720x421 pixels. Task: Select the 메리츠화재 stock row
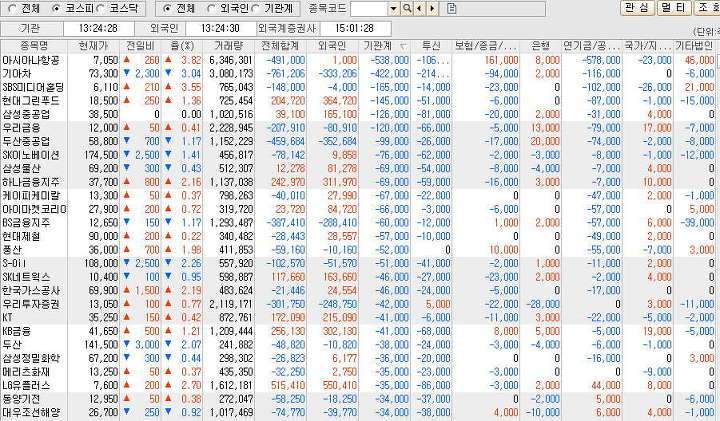[x=357, y=371]
